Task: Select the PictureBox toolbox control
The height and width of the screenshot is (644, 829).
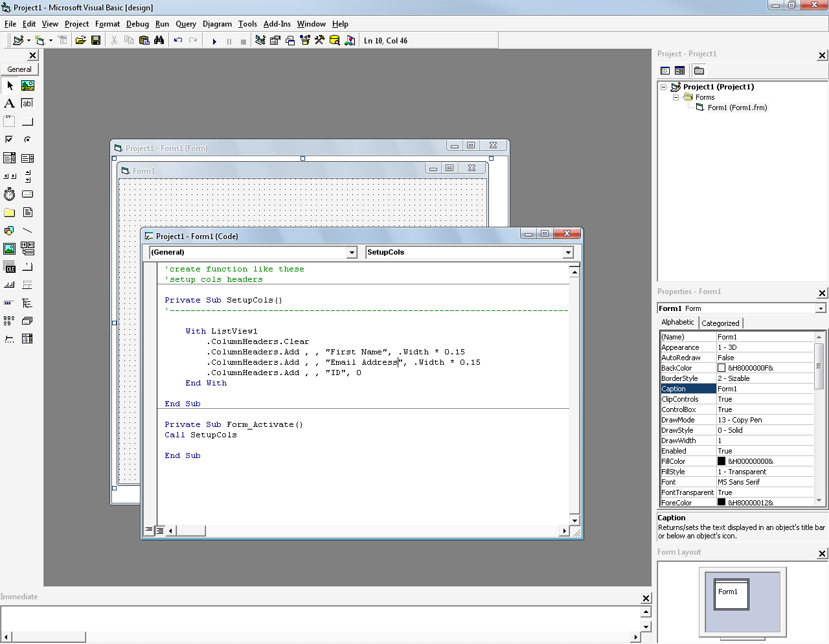Action: pyautogui.click(x=27, y=86)
